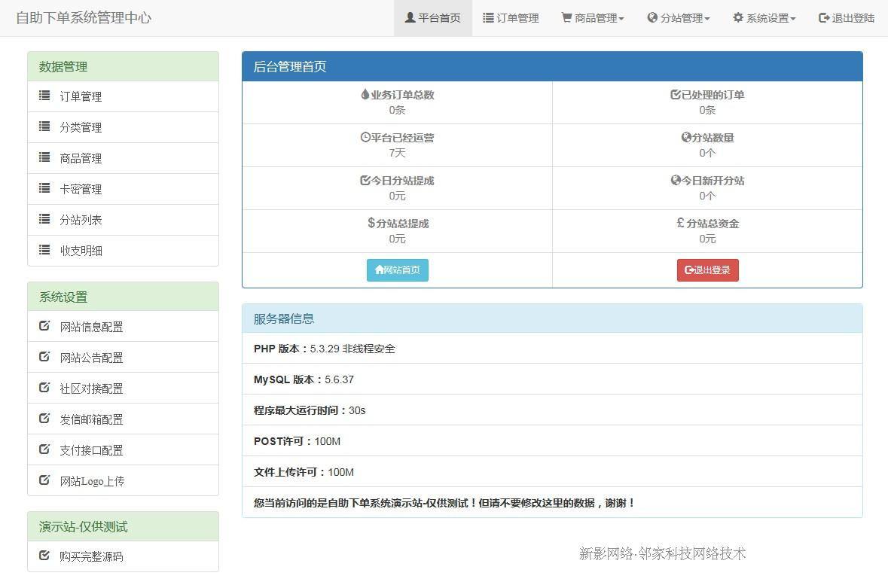
Task: Click the edit icon next to 网站Logo上传
Action: click(44, 480)
